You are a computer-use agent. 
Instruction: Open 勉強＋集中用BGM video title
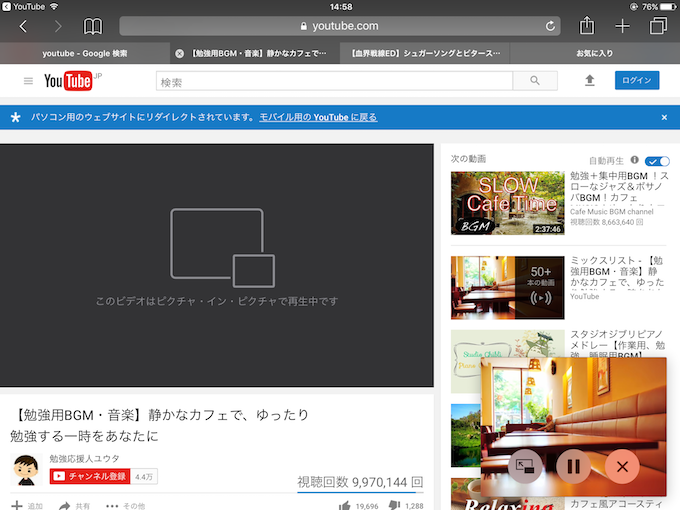[x=619, y=186]
